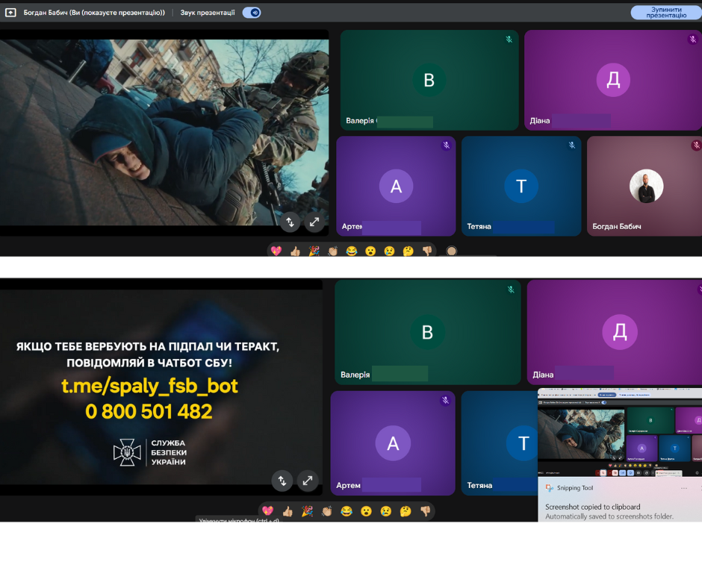Expand top presentation video to fullscreen

tap(314, 222)
